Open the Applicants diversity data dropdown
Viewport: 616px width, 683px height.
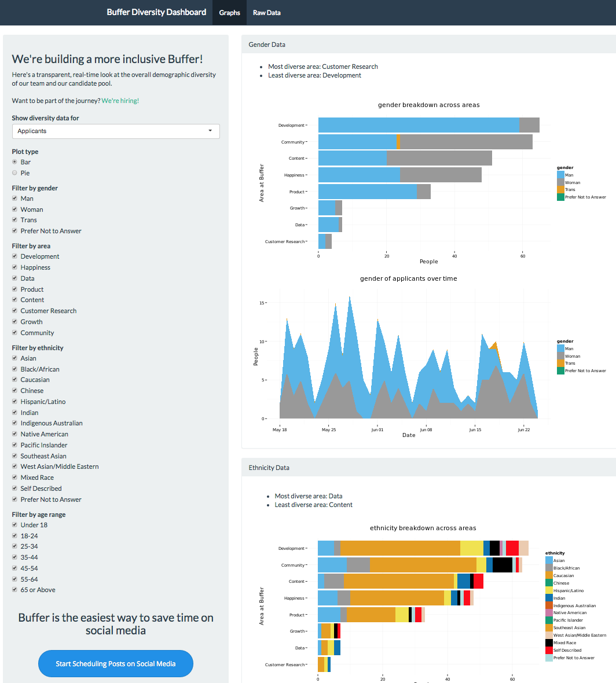pyautogui.click(x=116, y=131)
